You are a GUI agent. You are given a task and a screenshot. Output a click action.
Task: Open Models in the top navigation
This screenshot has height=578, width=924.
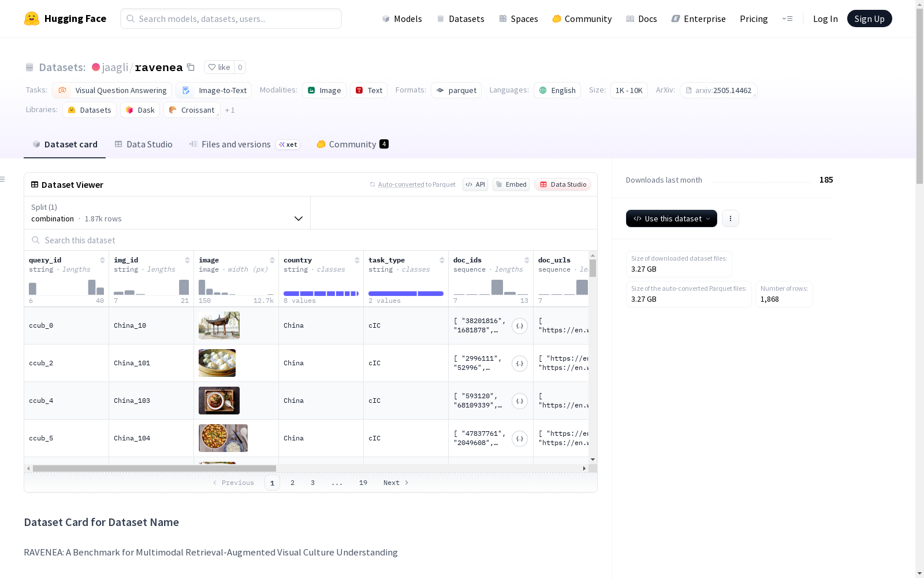(x=401, y=18)
